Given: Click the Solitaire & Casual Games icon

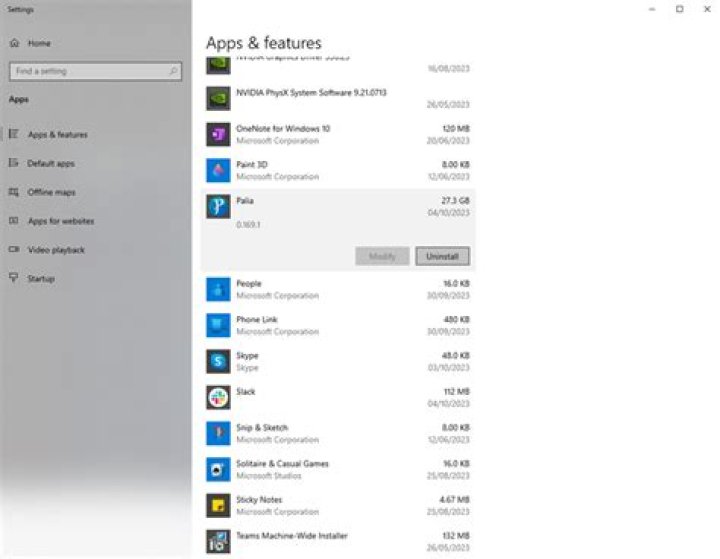Looking at the screenshot, I should (218, 469).
